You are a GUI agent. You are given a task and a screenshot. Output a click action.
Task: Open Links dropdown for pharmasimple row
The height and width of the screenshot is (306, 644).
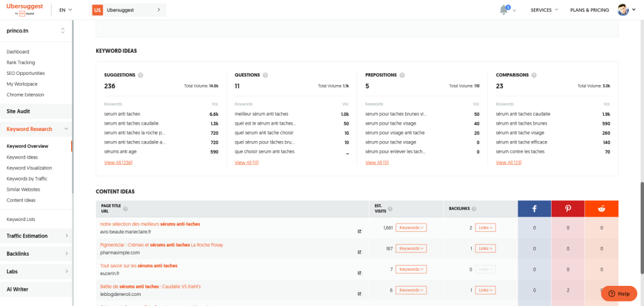pyautogui.click(x=486, y=249)
